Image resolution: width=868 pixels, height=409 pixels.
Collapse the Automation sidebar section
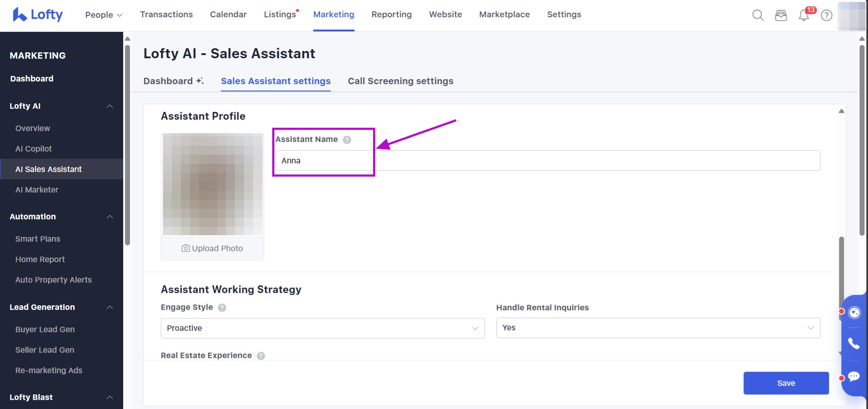pos(110,217)
